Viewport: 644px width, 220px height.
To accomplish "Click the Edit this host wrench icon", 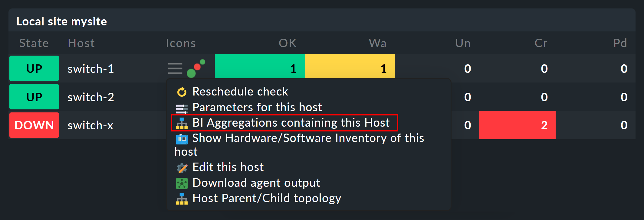I will (x=182, y=167).
